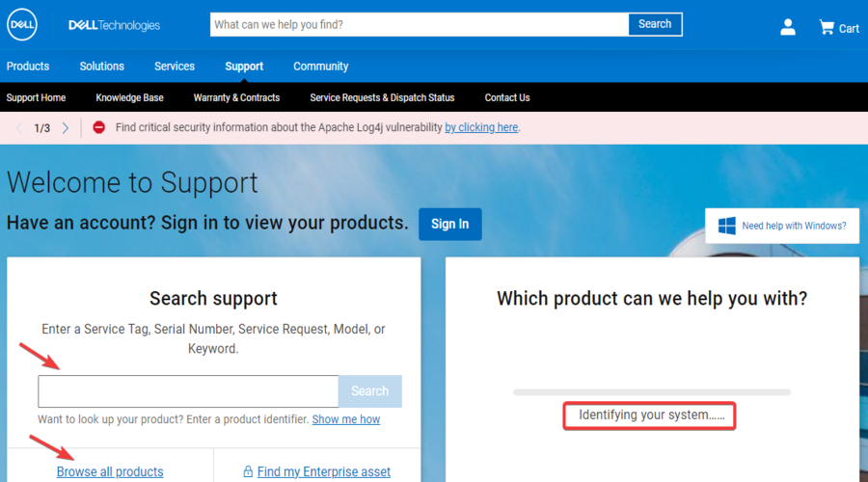Follow the 'by clicking here' Log4j link

click(481, 127)
